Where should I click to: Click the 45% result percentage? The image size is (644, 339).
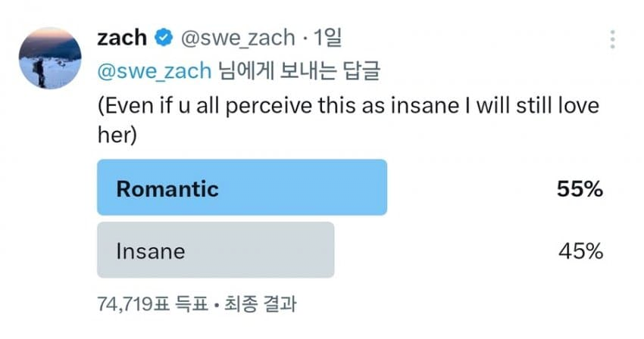(x=580, y=251)
